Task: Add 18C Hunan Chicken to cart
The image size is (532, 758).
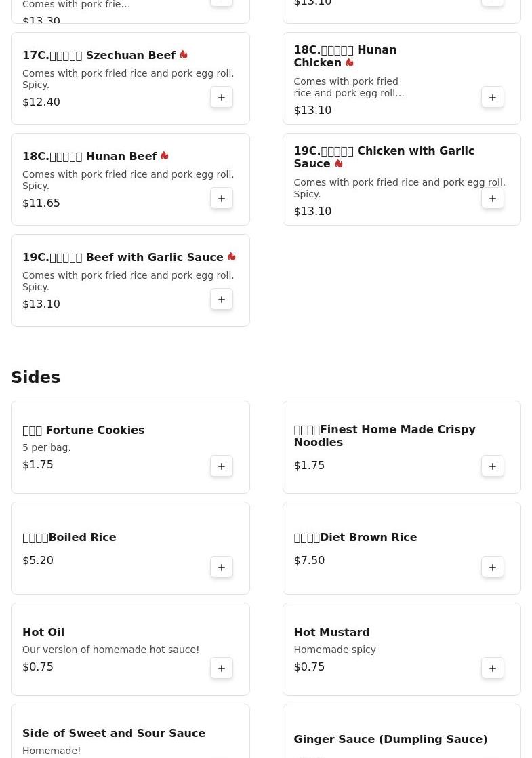Action: (x=493, y=98)
